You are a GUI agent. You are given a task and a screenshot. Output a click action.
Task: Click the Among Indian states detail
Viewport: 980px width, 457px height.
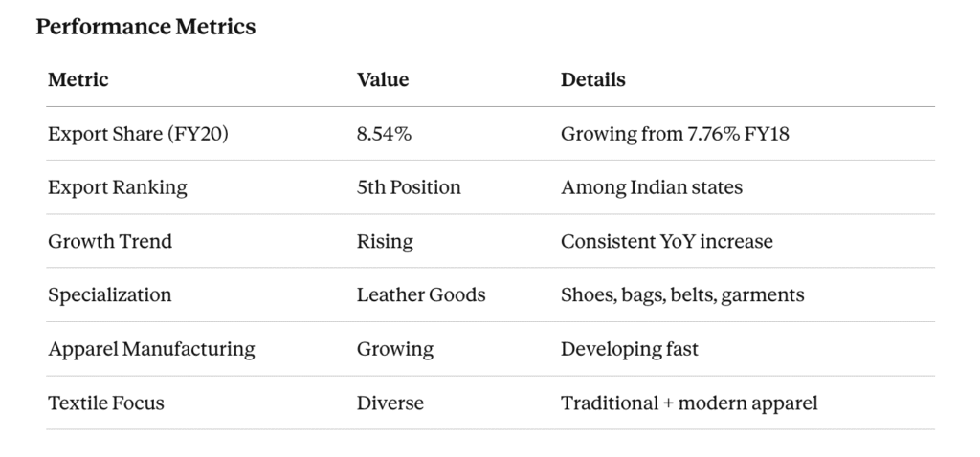click(x=651, y=187)
